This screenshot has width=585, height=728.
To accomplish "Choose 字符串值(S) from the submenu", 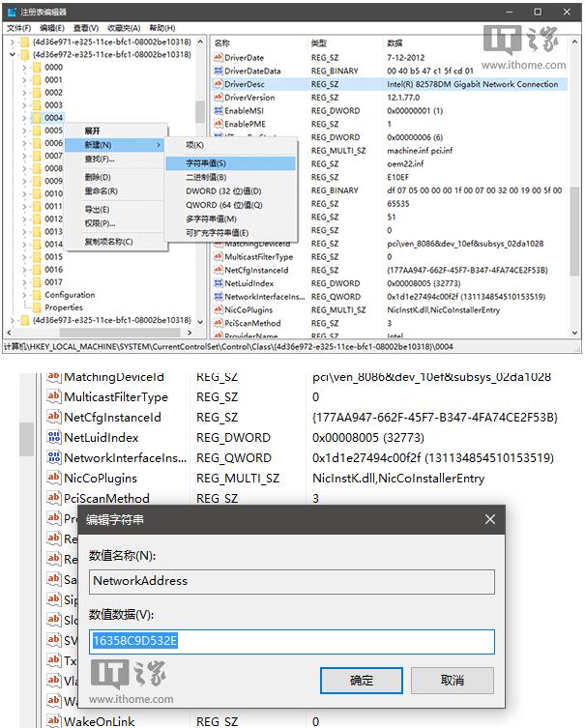I will (x=206, y=163).
